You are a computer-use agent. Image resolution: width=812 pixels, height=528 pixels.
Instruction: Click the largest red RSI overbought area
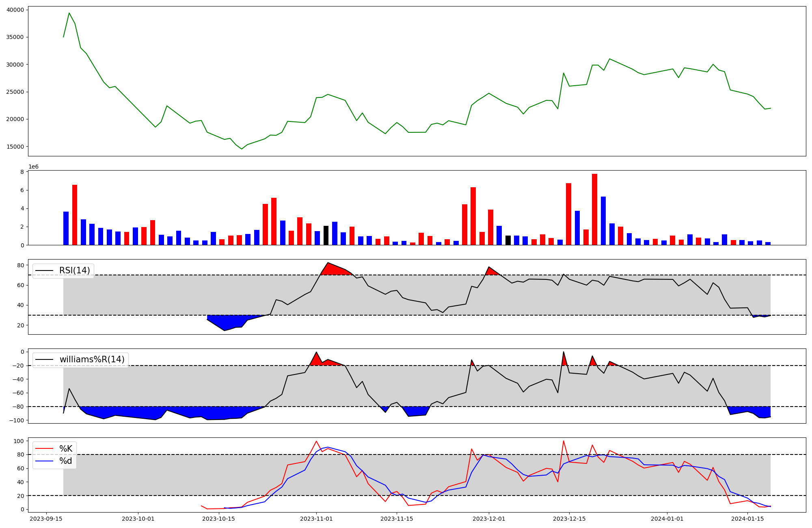click(x=333, y=270)
